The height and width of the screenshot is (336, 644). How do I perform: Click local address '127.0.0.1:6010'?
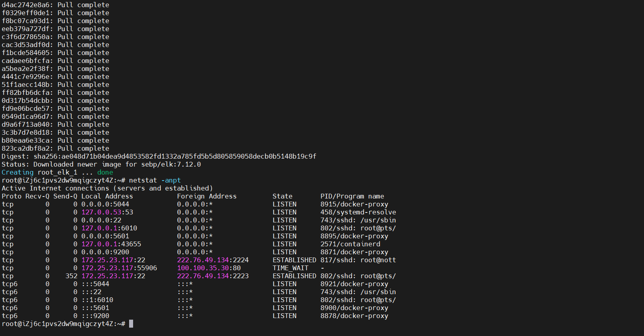109,228
